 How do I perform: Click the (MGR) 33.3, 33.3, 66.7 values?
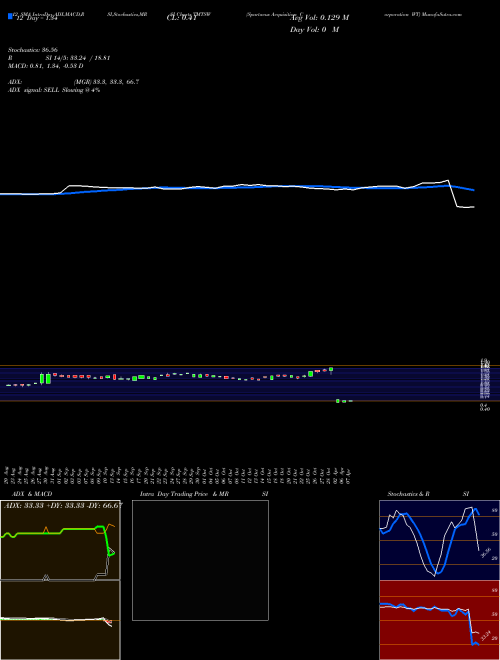click(x=106, y=82)
